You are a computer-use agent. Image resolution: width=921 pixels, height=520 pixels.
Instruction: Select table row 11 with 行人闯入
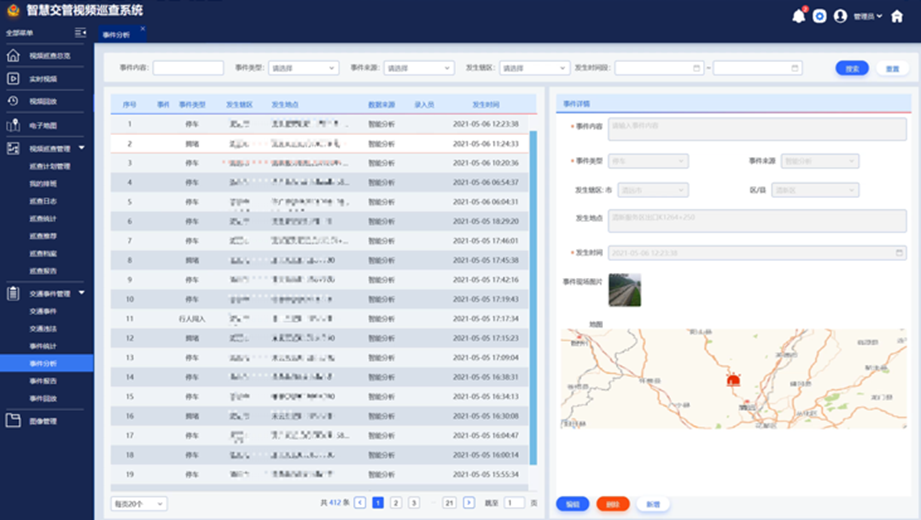tap(320, 318)
